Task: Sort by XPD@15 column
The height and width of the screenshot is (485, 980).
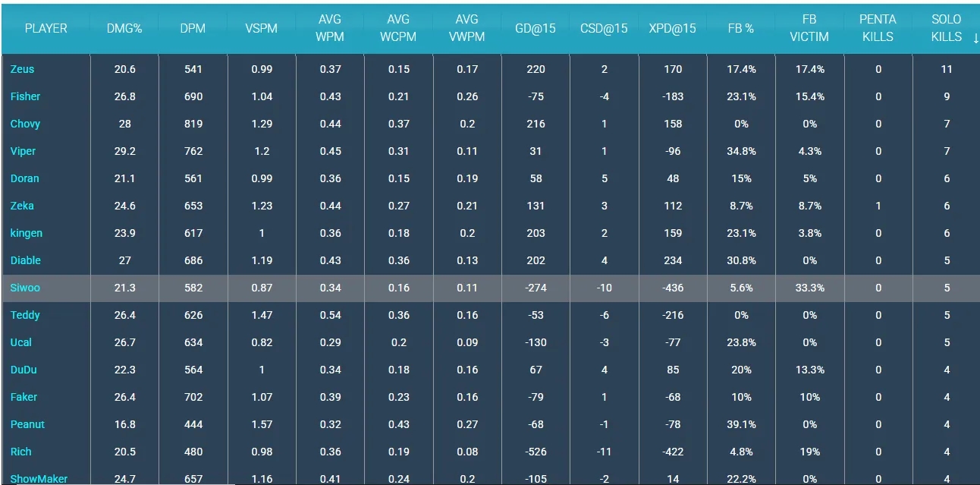Action: point(672,28)
